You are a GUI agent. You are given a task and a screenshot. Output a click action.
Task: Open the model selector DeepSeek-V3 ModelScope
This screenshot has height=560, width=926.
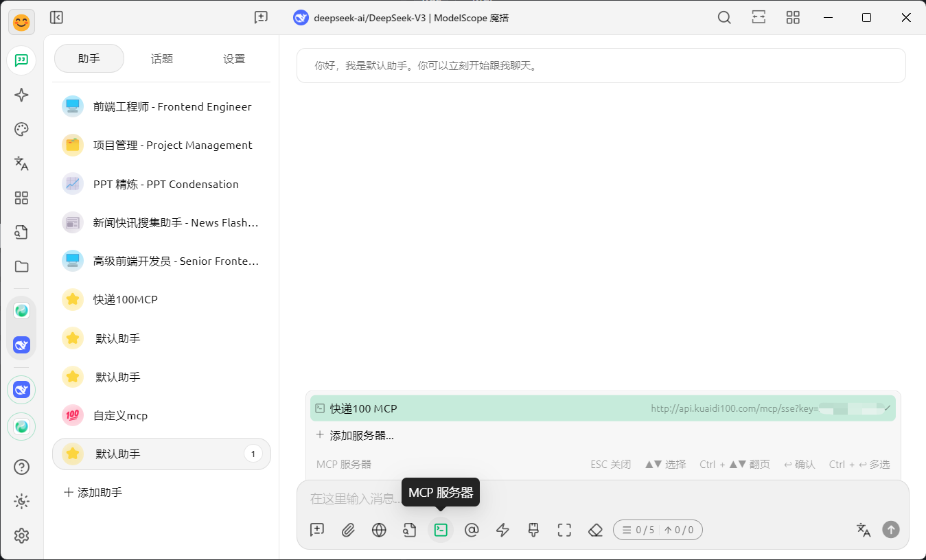click(401, 18)
